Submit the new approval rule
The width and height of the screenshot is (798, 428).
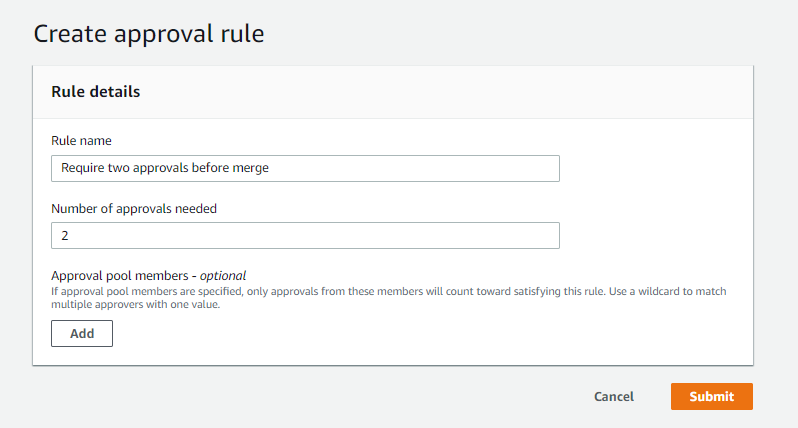tap(711, 397)
